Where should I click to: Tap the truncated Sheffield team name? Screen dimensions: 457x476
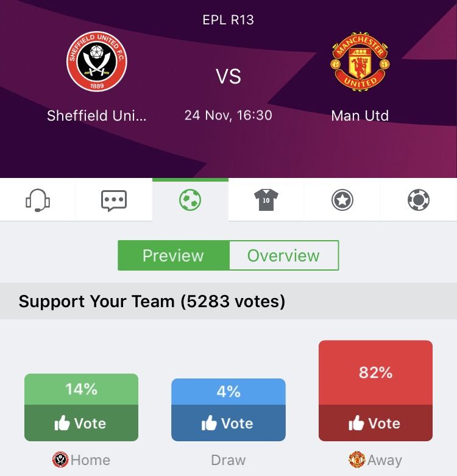(96, 115)
